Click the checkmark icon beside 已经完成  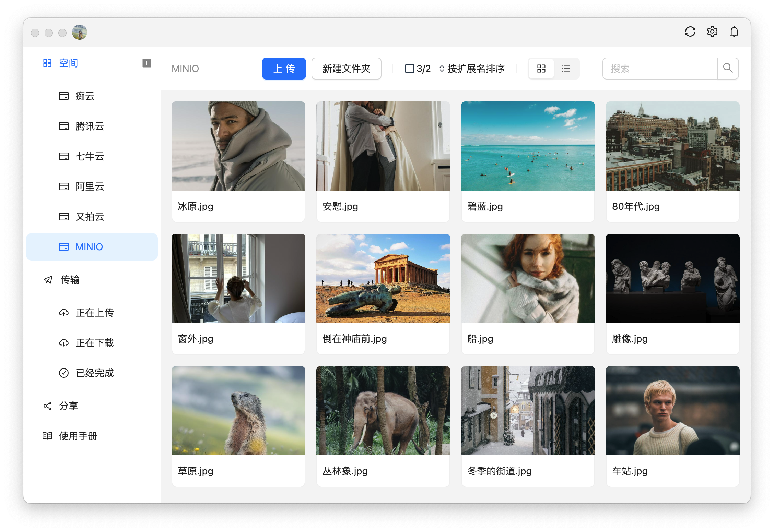(x=64, y=373)
